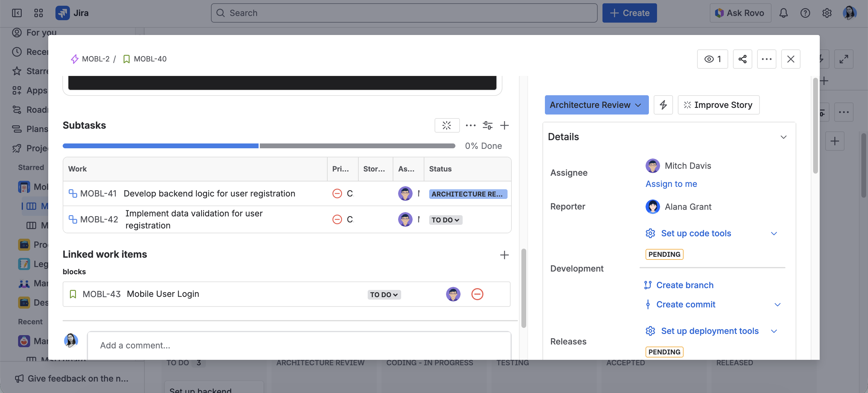
Task: Toggle watch on this issue (eye icon)
Action: pyautogui.click(x=712, y=59)
